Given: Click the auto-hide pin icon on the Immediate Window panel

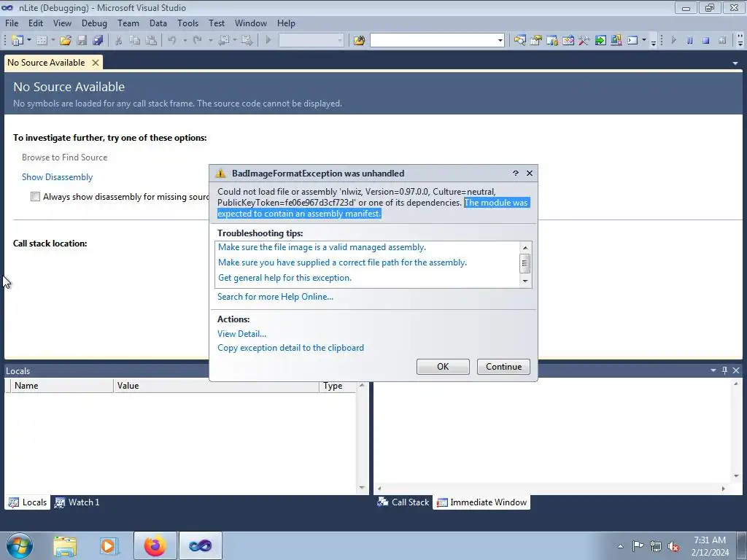Looking at the screenshot, I should click(x=724, y=370).
